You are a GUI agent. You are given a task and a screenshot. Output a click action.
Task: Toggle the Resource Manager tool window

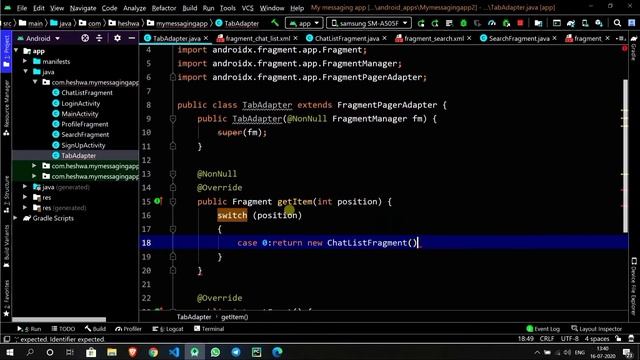(x=6, y=108)
